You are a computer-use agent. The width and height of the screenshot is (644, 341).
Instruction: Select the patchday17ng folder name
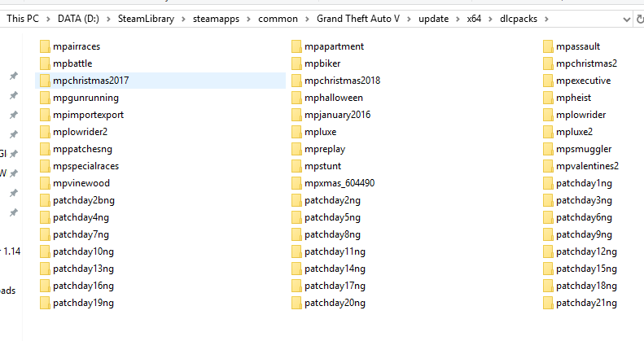[335, 286]
